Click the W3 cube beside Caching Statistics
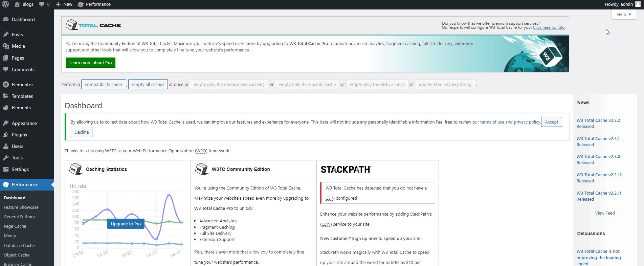 click(76, 169)
